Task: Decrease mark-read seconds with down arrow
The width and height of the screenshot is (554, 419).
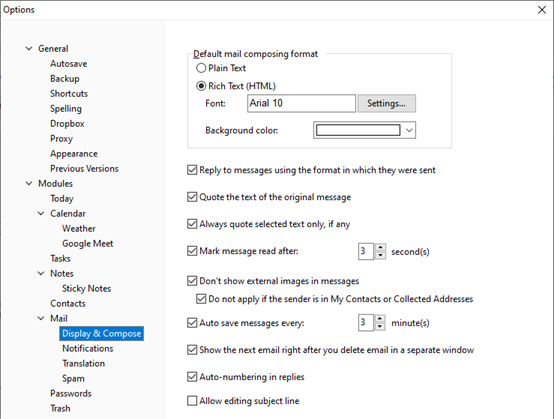Action: click(x=380, y=255)
